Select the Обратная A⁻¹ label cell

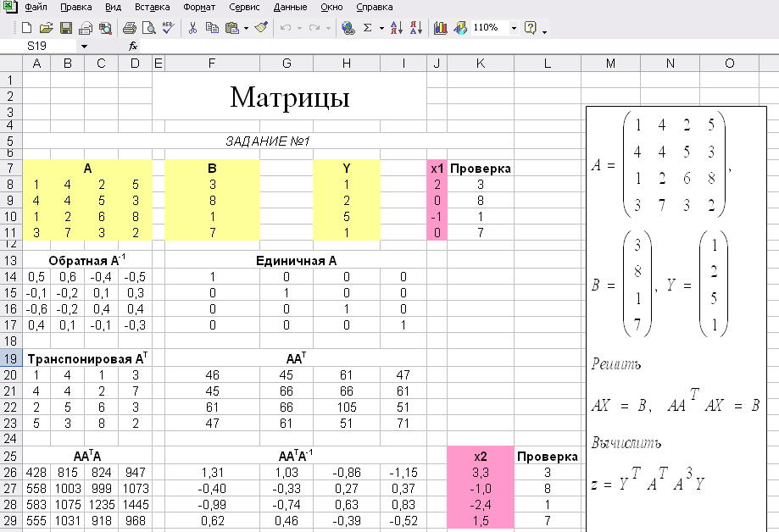coord(87,260)
